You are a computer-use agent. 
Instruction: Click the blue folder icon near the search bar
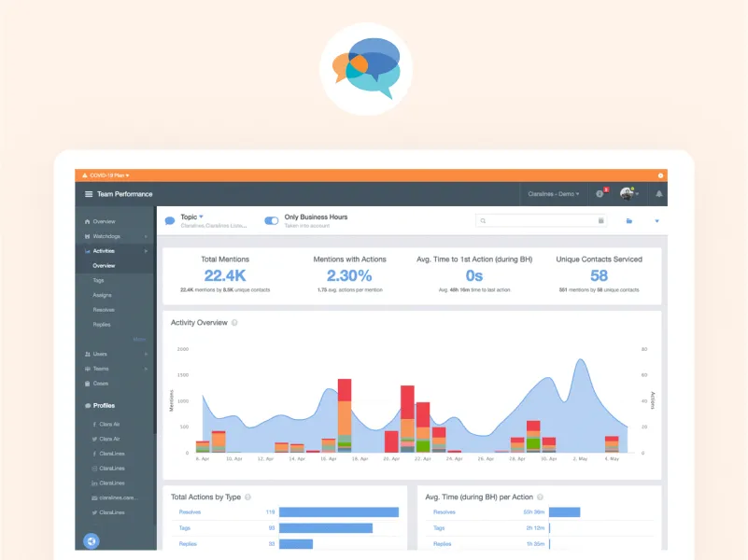coord(629,220)
